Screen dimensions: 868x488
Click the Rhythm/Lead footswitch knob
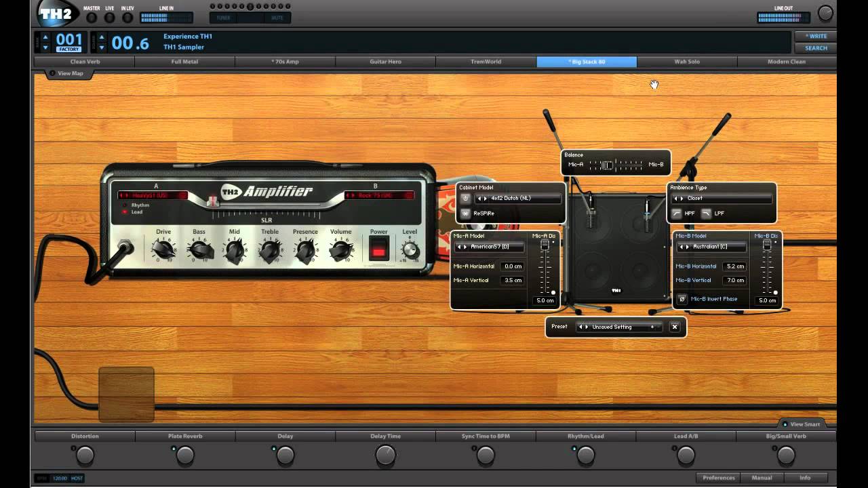[x=586, y=455]
